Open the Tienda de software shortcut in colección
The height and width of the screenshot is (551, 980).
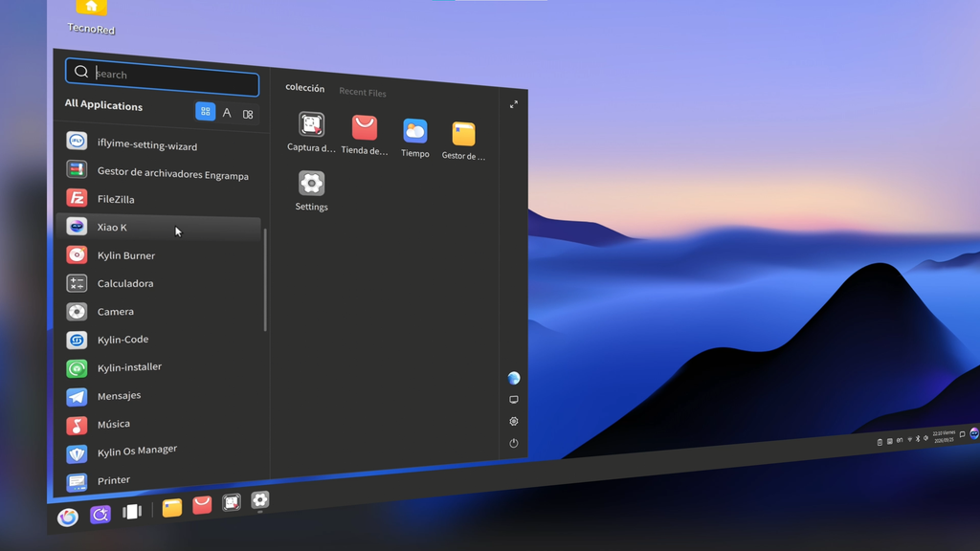tap(365, 135)
